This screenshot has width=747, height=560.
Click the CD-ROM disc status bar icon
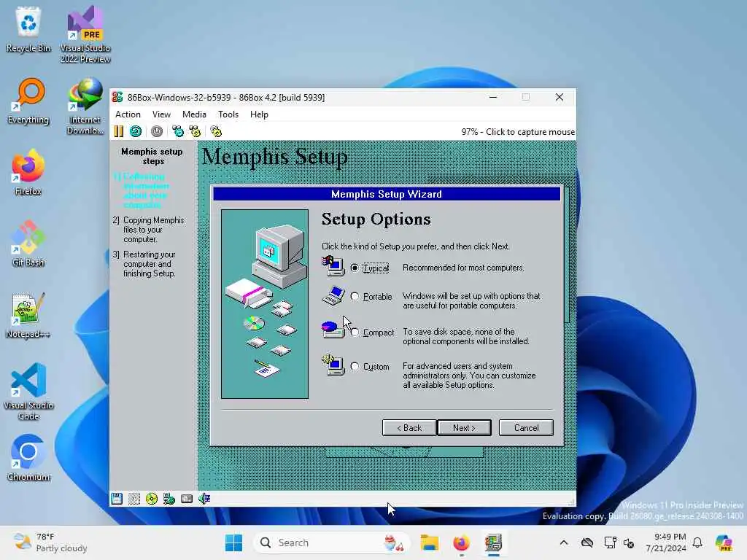click(152, 499)
